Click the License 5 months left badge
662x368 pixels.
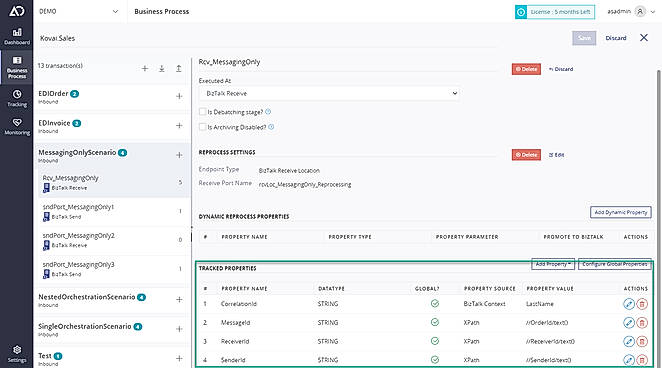pos(555,12)
